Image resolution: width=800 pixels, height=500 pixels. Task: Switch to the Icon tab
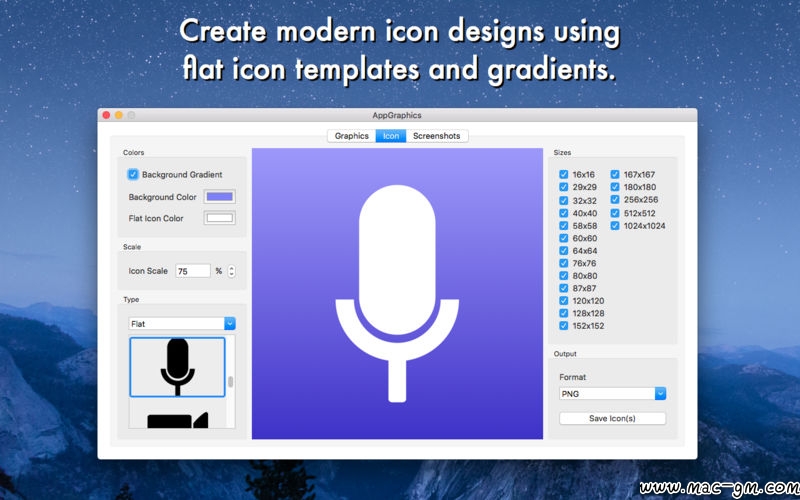391,136
